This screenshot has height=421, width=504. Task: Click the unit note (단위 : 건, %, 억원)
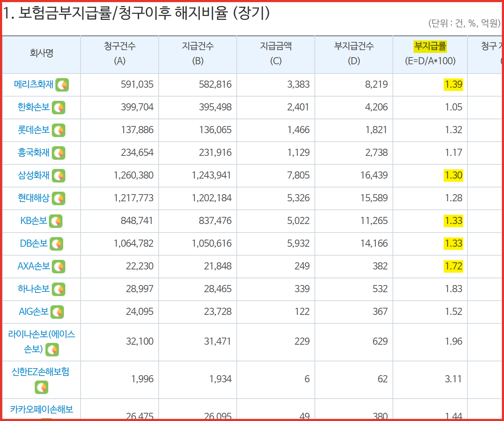[464, 23]
